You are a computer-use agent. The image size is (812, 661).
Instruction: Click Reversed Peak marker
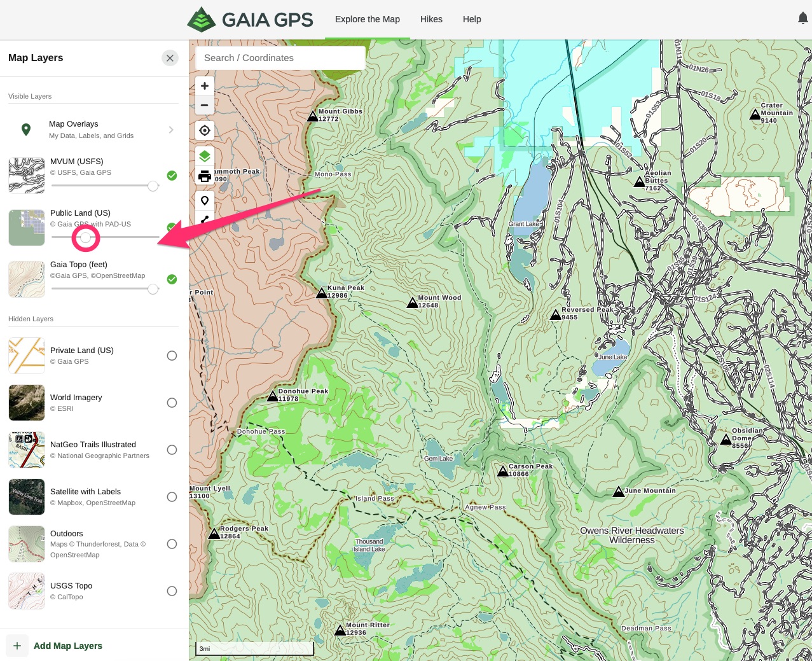pos(556,314)
